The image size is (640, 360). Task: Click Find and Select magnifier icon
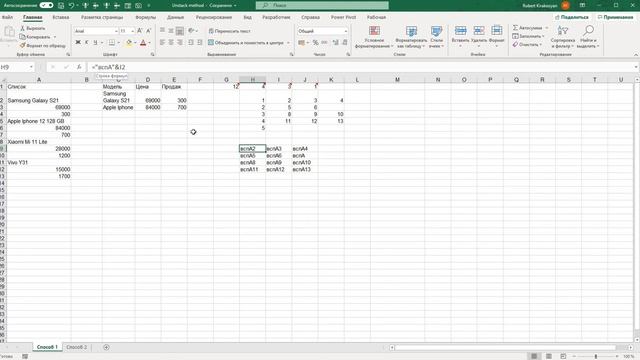(x=588, y=31)
